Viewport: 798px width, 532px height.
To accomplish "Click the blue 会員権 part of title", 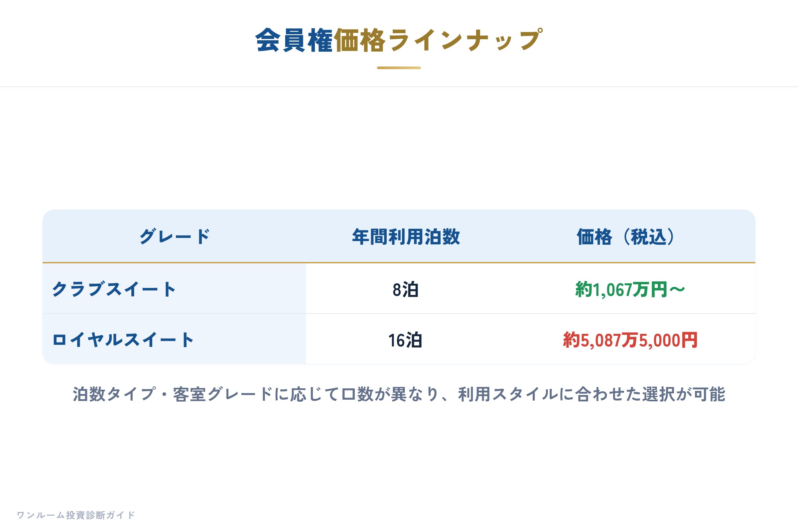I will [x=294, y=40].
